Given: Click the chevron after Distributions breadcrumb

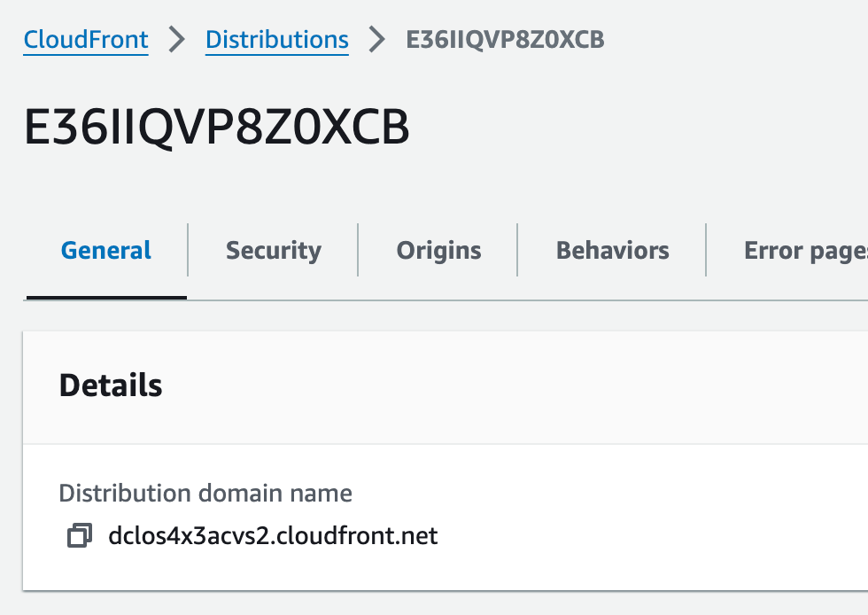Looking at the screenshot, I should click(x=377, y=40).
